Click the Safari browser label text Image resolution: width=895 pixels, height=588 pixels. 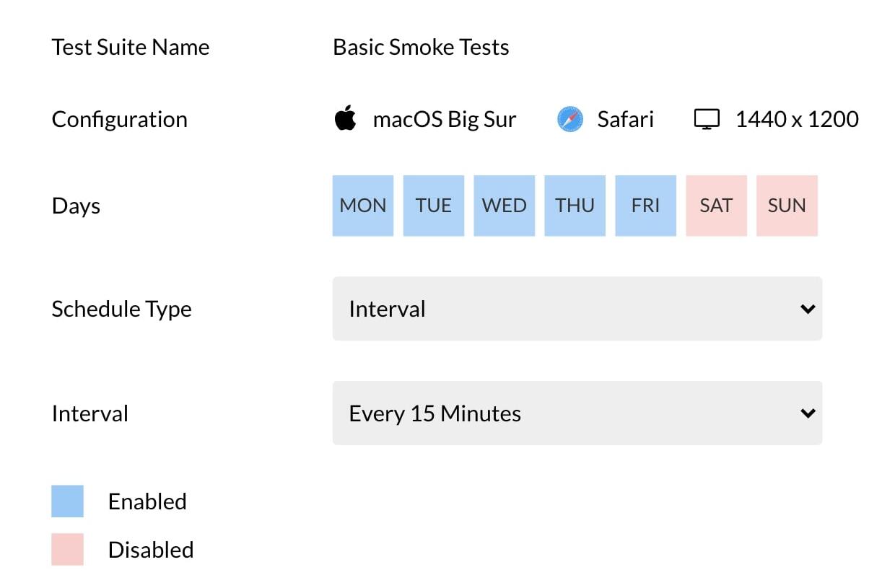(625, 119)
